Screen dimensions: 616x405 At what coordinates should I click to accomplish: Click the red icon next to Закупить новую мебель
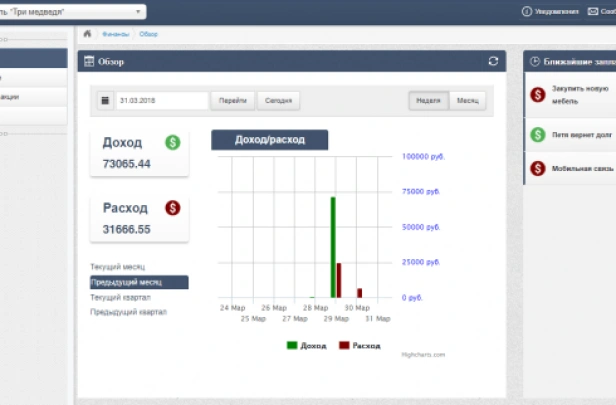click(x=538, y=93)
